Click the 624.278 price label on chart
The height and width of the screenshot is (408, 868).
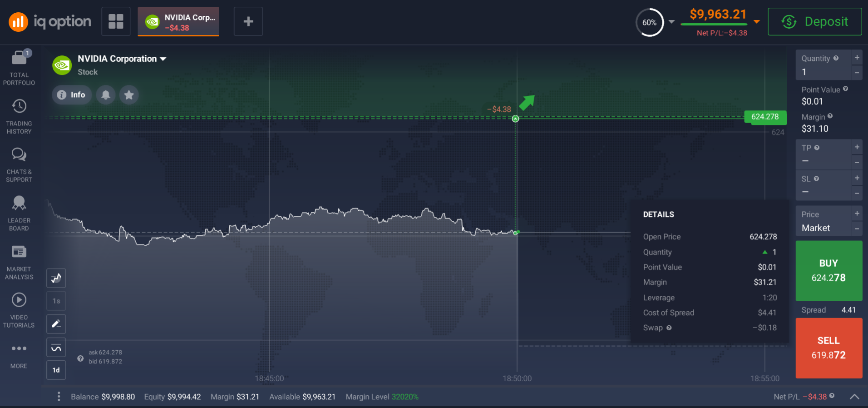[x=765, y=117]
